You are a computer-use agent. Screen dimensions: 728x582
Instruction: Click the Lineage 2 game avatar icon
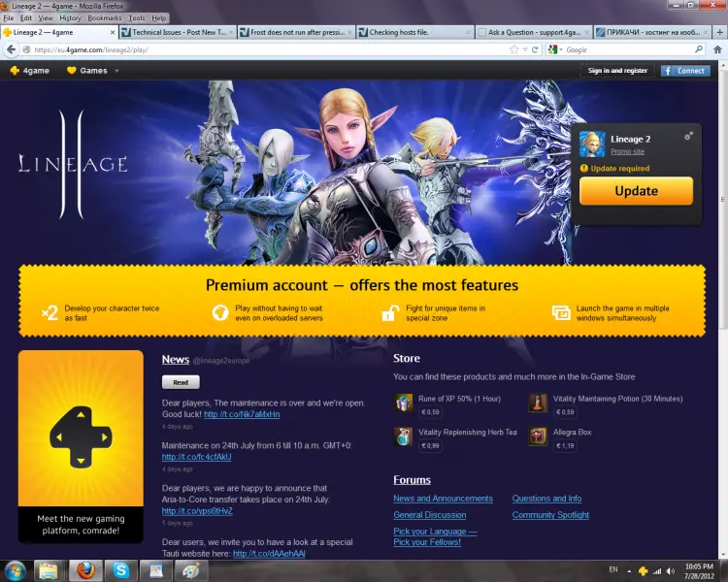point(592,144)
